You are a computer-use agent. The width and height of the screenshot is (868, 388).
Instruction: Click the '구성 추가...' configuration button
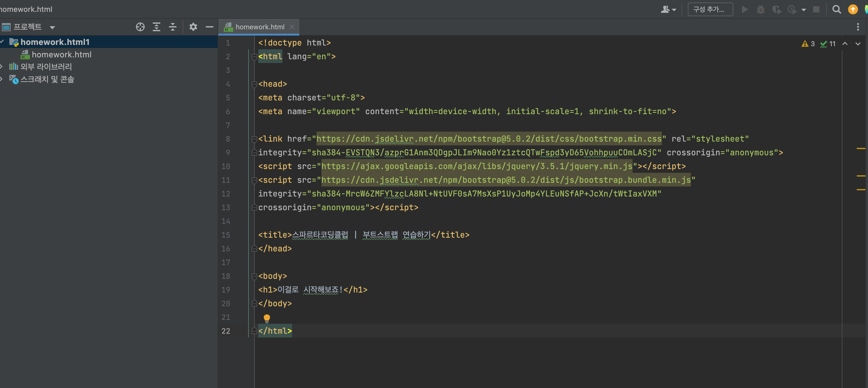click(710, 9)
